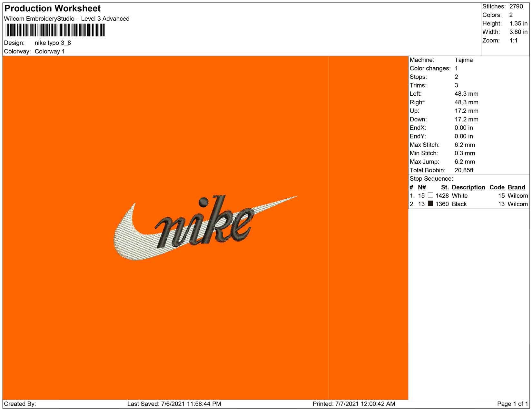Viewport: 532px width, 409px height.
Task: Click the Stops value 2
Action: pyautogui.click(x=456, y=77)
